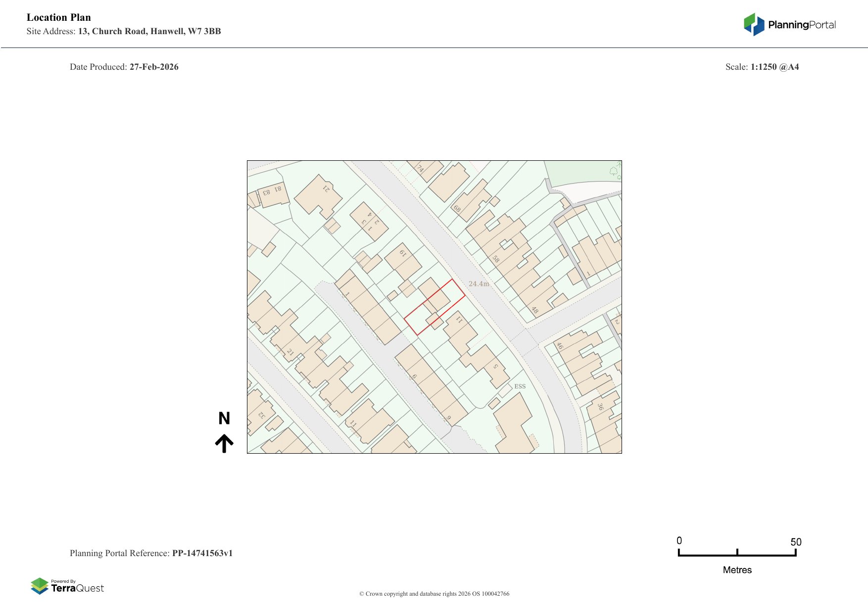Click the PlanningPortal wordmark text

[x=802, y=25]
